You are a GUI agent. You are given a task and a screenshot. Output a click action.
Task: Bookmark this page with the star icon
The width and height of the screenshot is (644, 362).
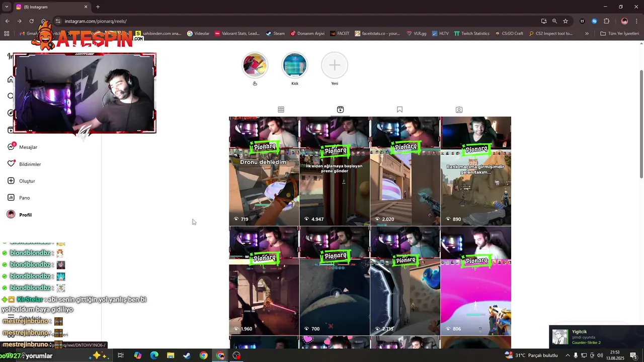pyautogui.click(x=566, y=21)
